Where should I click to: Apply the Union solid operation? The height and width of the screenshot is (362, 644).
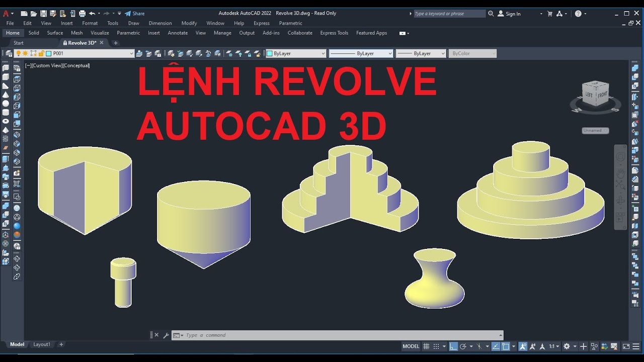point(6,206)
